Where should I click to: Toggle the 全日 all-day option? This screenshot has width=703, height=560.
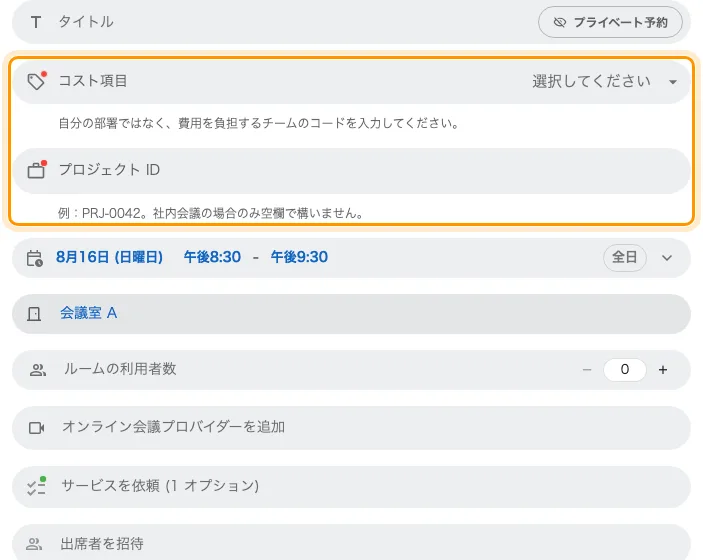click(x=625, y=257)
